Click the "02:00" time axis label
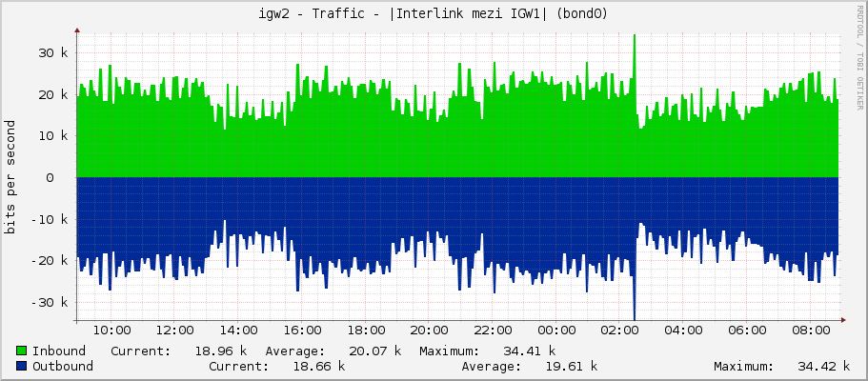 [x=620, y=331]
